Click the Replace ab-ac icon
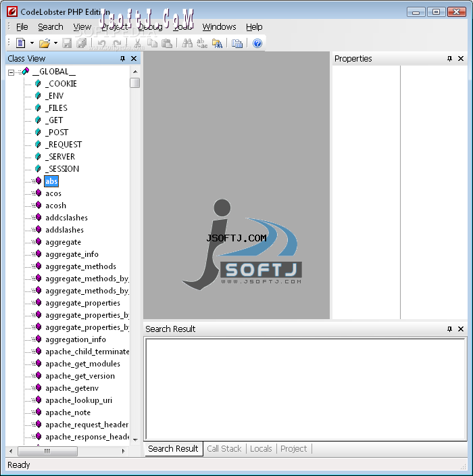473x476 pixels. coord(202,43)
